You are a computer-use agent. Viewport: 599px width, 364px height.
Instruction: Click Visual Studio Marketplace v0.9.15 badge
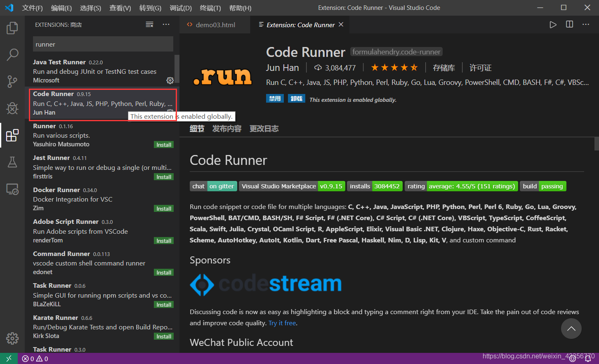(292, 186)
